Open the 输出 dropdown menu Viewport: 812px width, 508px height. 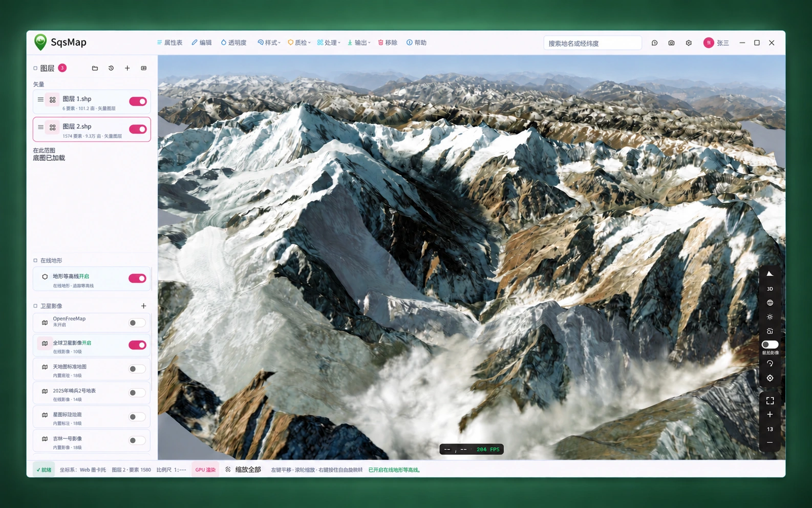(359, 43)
